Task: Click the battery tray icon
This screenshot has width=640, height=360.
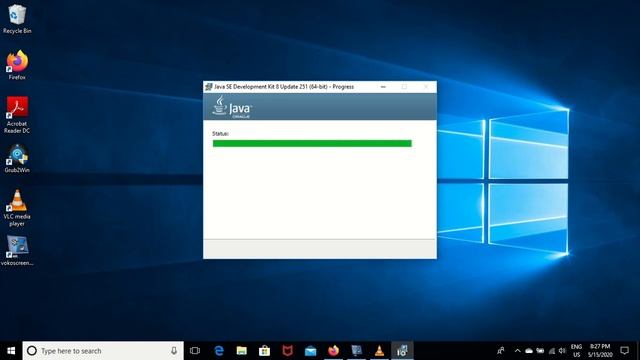Action: (540, 351)
